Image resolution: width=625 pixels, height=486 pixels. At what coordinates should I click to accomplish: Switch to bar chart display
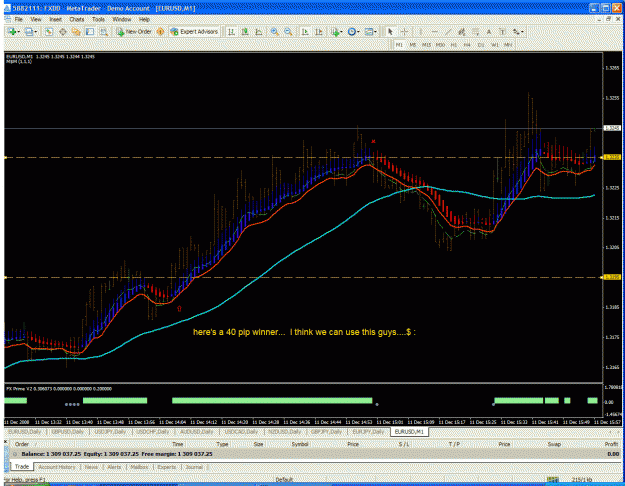[231, 32]
